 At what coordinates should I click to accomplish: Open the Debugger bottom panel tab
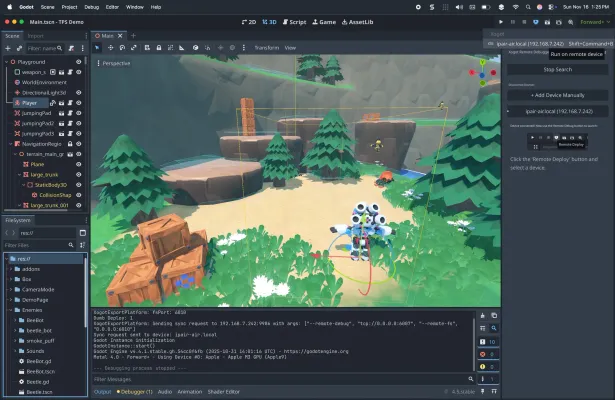133,391
